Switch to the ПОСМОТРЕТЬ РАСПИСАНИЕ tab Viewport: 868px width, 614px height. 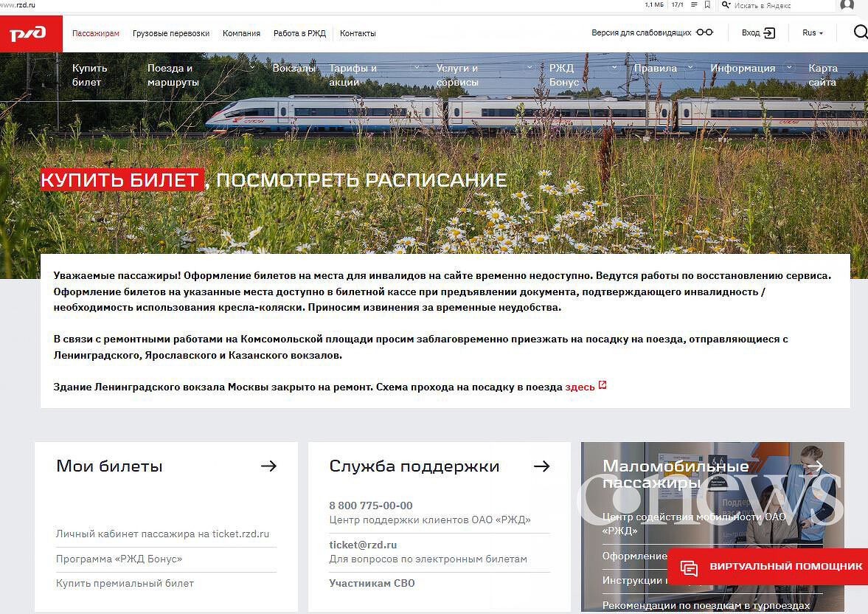(361, 180)
